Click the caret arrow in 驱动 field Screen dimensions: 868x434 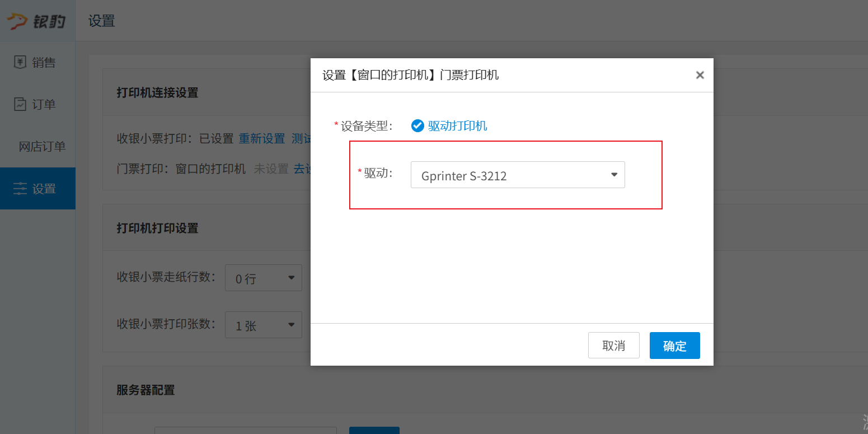(614, 175)
